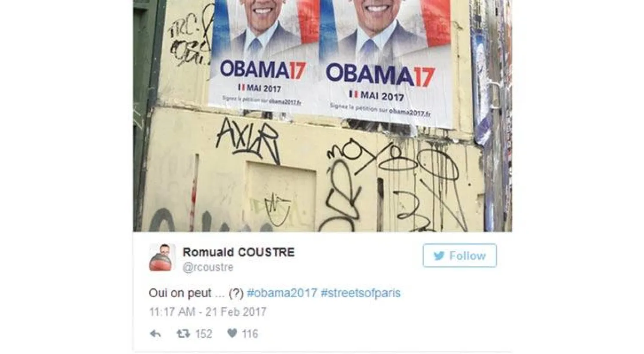
Task: Click Romuald Coustre's profile avatar
Action: click(x=162, y=258)
